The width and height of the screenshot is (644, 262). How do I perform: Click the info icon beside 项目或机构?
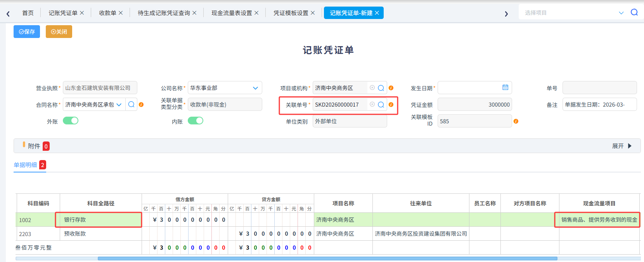pos(391,88)
